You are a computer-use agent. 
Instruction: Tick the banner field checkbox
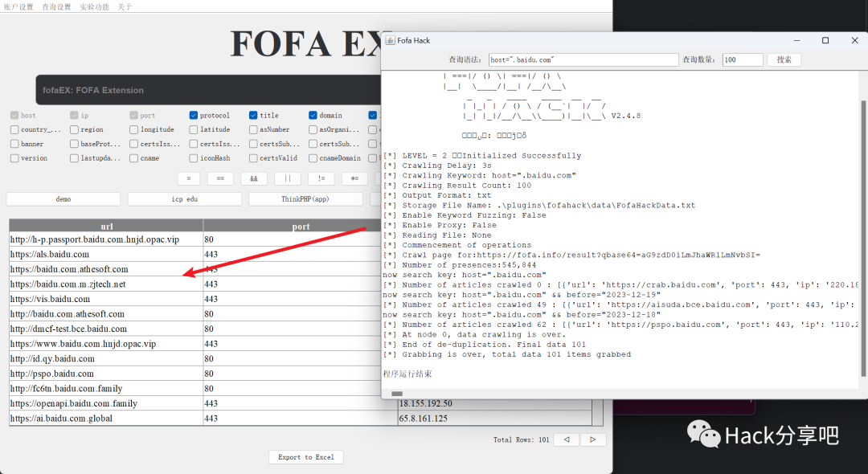point(14,144)
